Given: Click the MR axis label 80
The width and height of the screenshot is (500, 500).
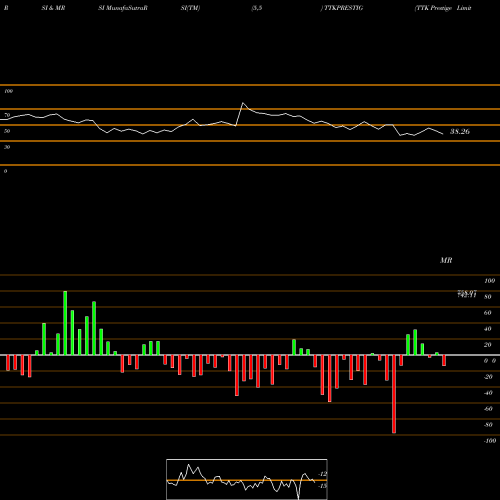Looking at the screenshot, I should point(488,297).
